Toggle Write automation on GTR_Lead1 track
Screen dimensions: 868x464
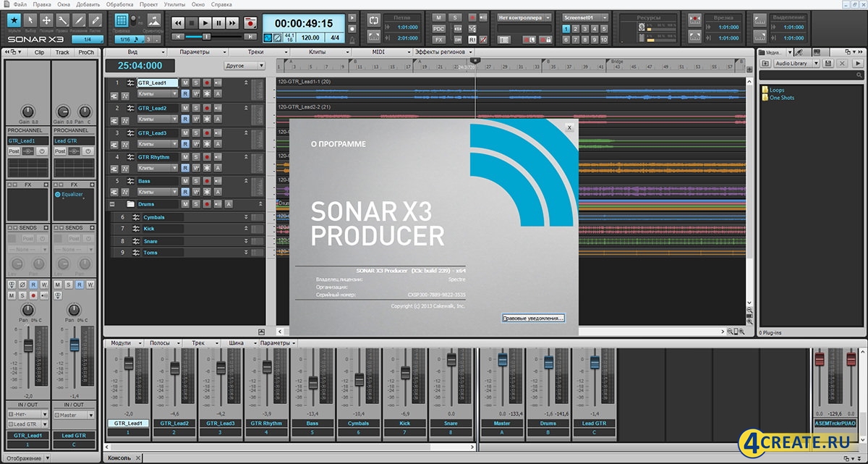196,93
